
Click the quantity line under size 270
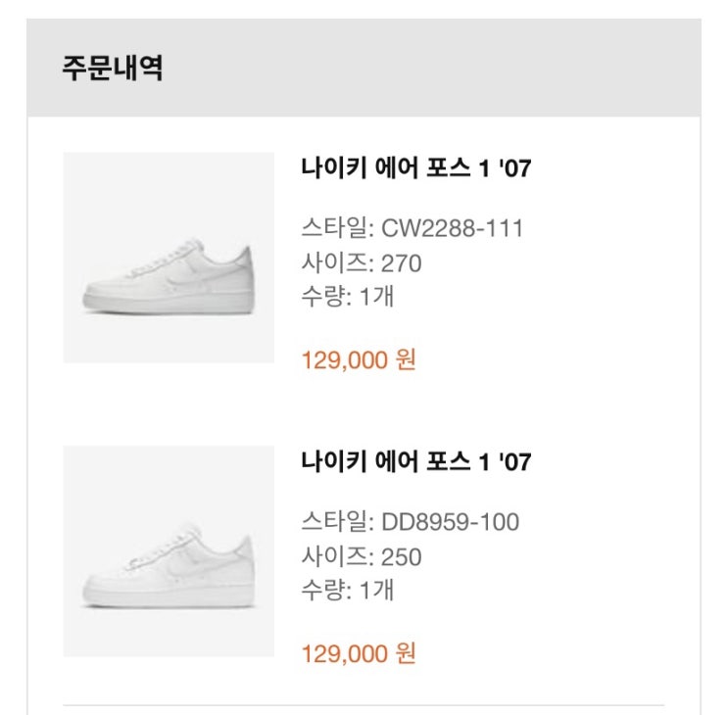coord(348,295)
